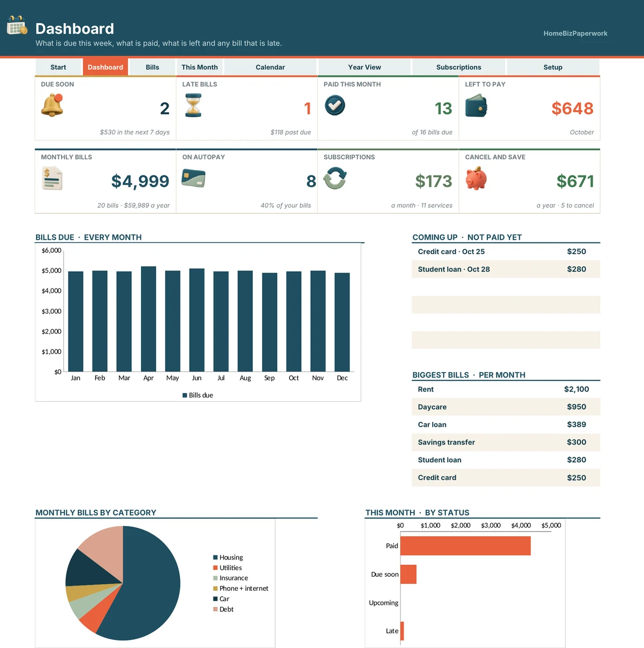Select the Dec bar in bills chart
This screenshot has height=648, width=644.
(x=342, y=322)
